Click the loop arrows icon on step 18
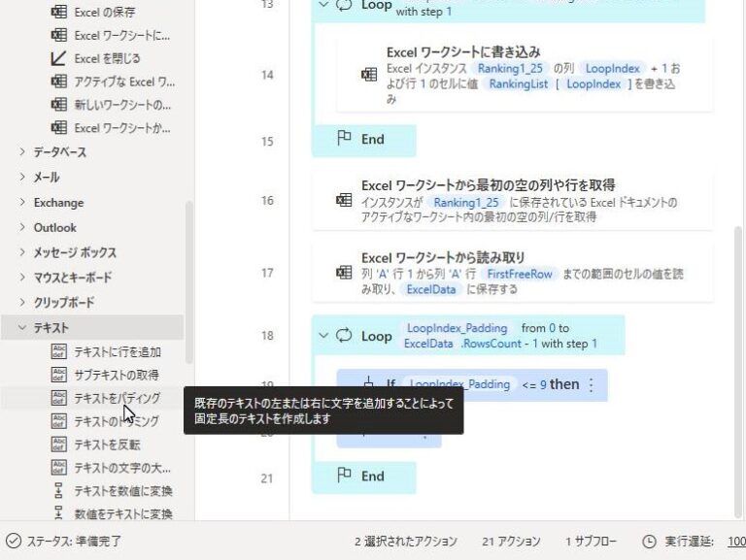Image resolution: width=746 pixels, height=560 pixels. click(x=344, y=335)
